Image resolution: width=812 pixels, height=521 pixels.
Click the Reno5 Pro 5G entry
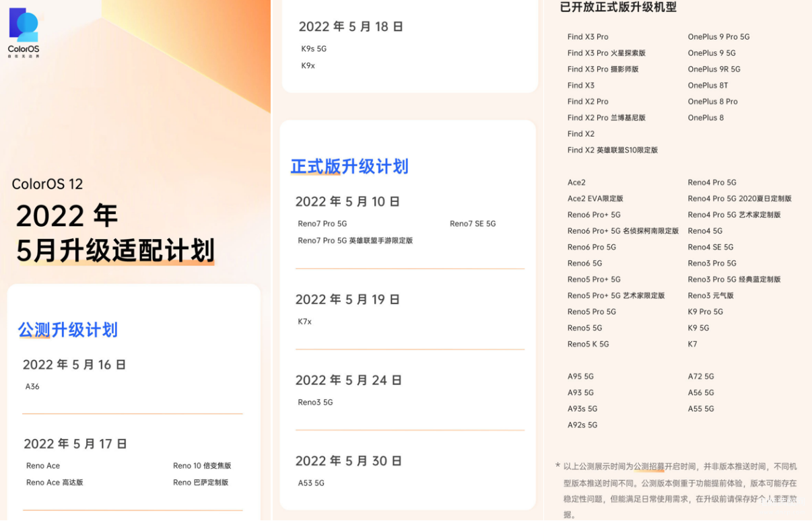coord(592,312)
